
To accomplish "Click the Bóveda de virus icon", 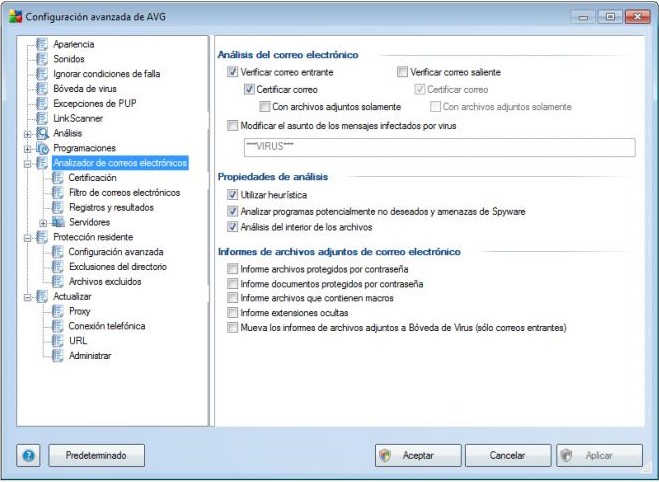I will pyautogui.click(x=42, y=89).
